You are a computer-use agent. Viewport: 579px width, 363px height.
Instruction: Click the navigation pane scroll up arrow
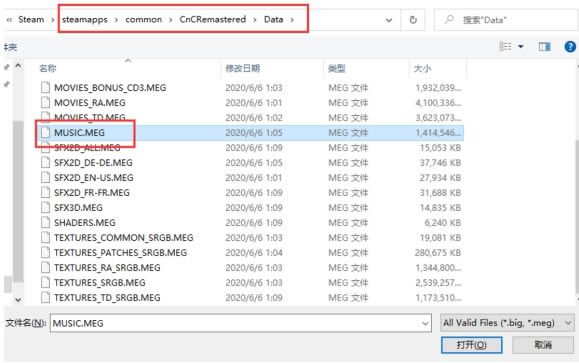click(x=18, y=66)
